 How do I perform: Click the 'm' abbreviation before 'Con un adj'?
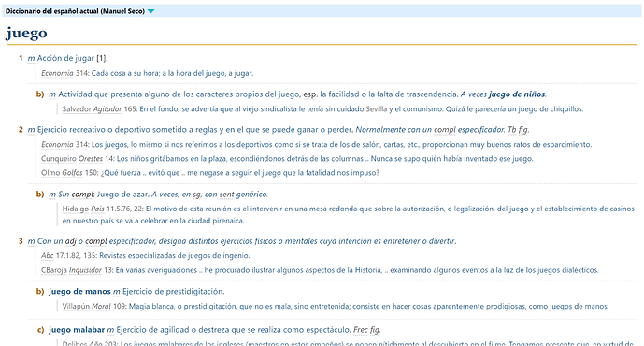click(x=31, y=241)
